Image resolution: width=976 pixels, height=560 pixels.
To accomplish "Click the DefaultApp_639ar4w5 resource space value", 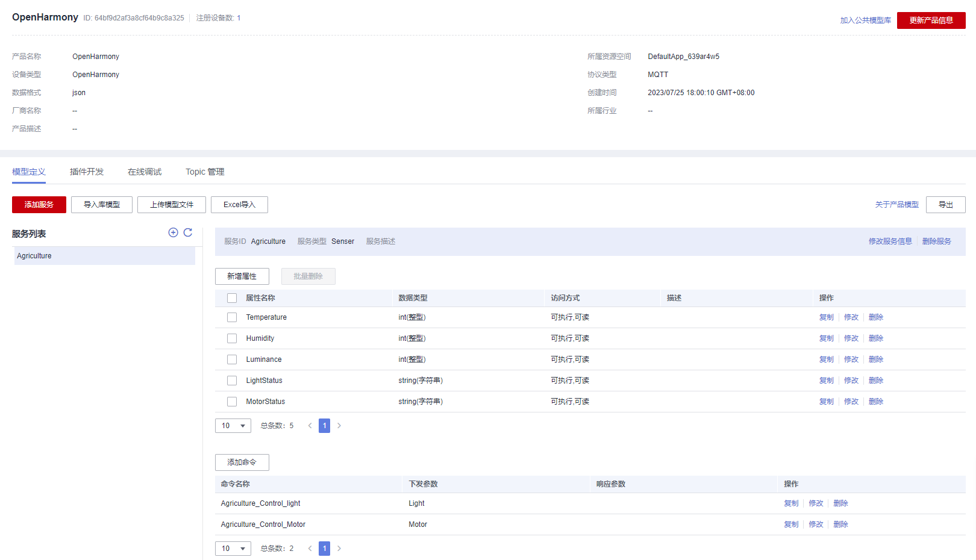I will tap(684, 57).
